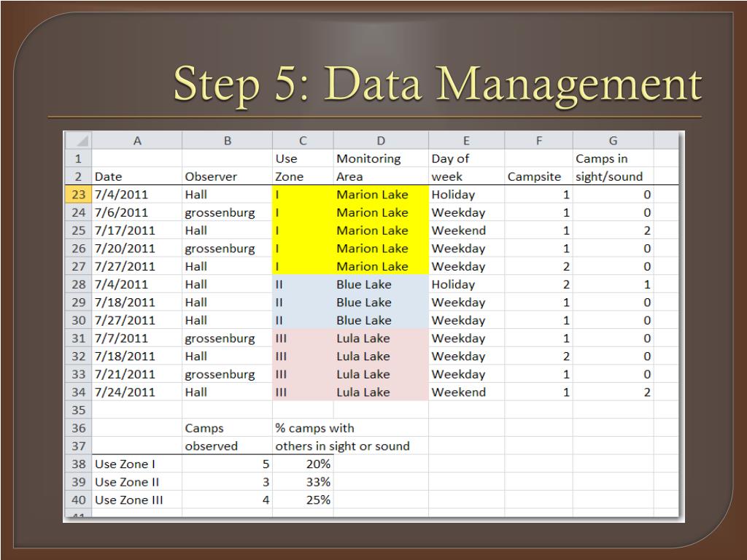Click 'Marion Lake' cell in row 23
Screen dimensions: 747x560
click(x=381, y=194)
